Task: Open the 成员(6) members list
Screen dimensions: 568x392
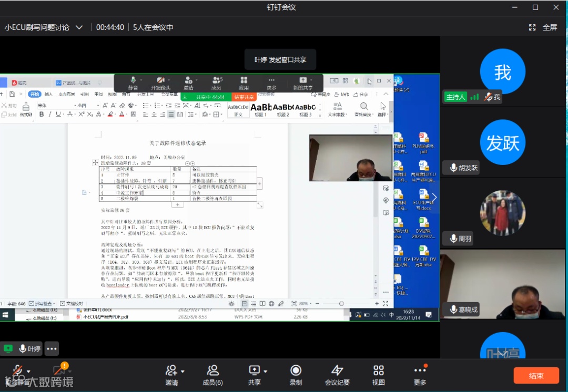Action: [x=212, y=375]
